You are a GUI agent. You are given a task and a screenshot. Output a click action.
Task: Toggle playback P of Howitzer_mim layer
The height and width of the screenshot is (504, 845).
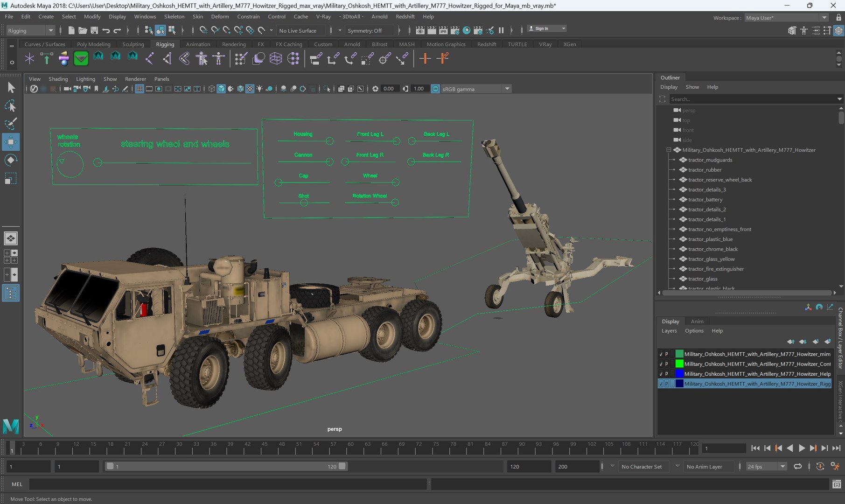click(666, 354)
